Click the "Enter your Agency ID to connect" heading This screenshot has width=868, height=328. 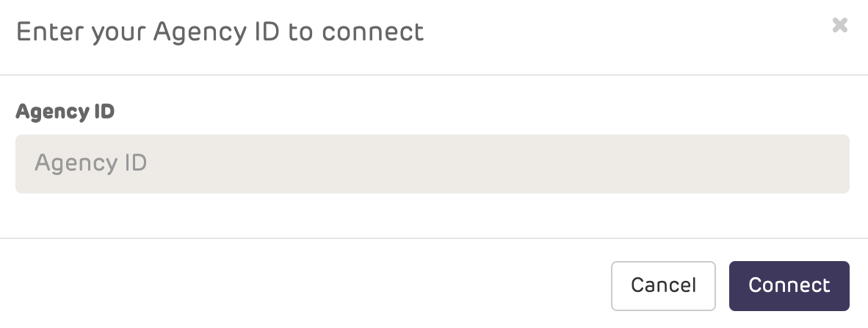click(220, 32)
